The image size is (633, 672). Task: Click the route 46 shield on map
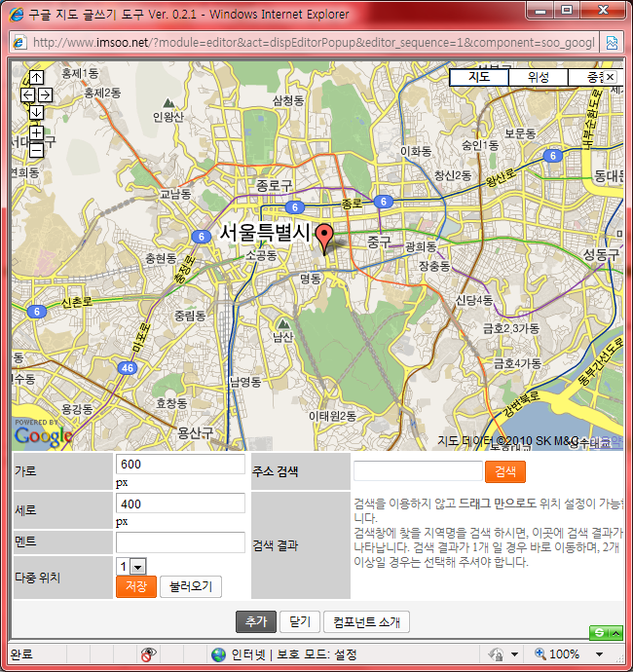128,368
